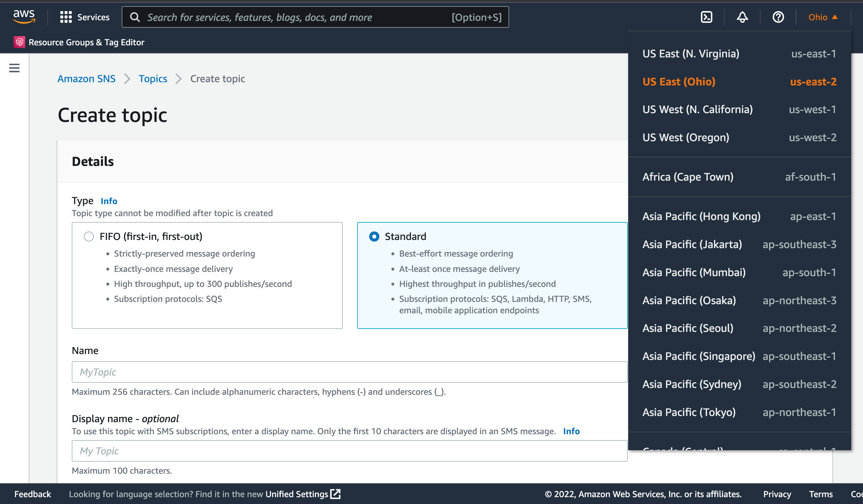The width and height of the screenshot is (863, 504).
Task: Go to Amazon SNS breadcrumb link
Action: 86,79
